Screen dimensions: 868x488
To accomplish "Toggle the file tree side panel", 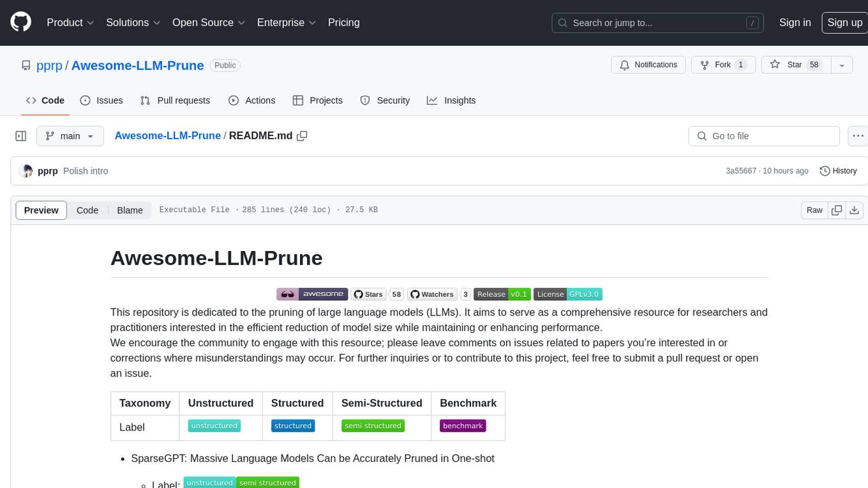I will 21,136.
